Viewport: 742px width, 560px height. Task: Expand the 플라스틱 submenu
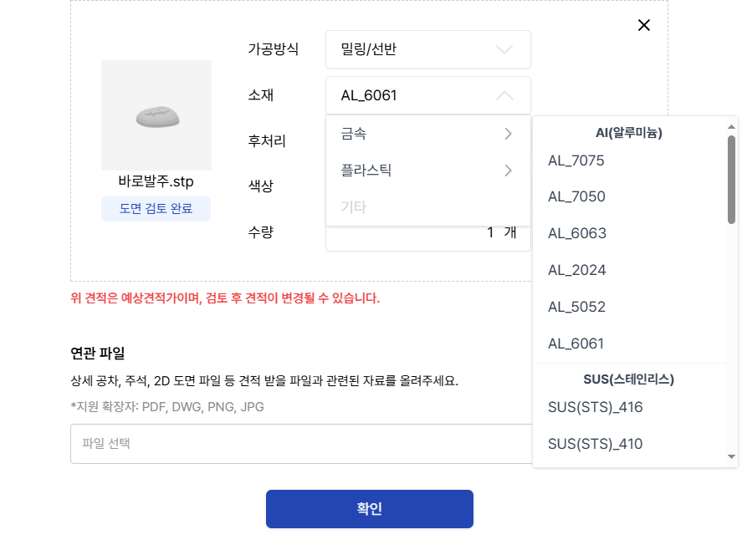point(427,171)
